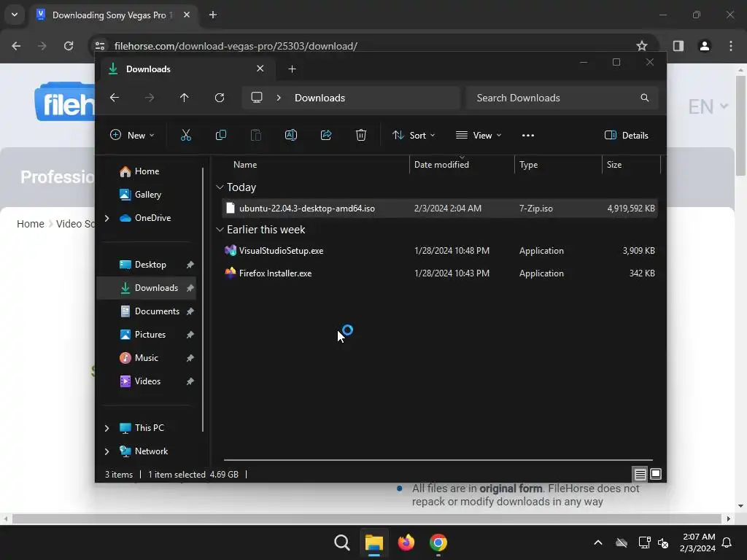Click the address bar chevron before Downloads
The height and width of the screenshot is (560, 747).
pyautogui.click(x=279, y=98)
